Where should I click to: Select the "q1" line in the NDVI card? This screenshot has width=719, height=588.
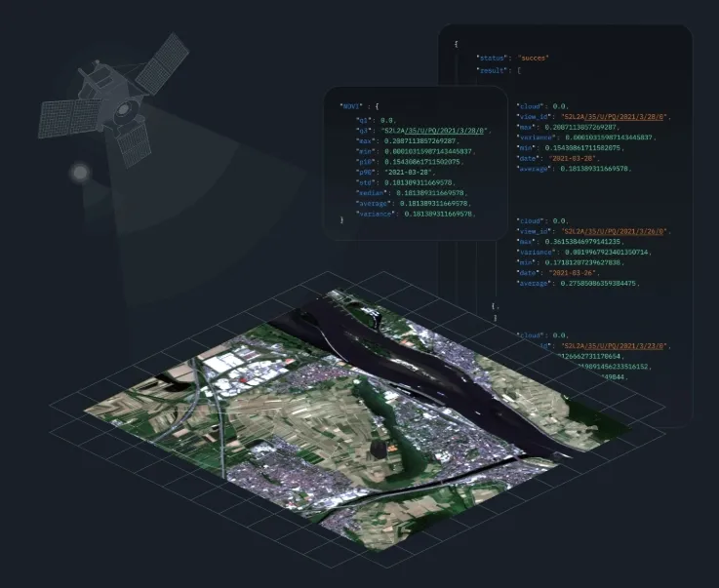376,120
